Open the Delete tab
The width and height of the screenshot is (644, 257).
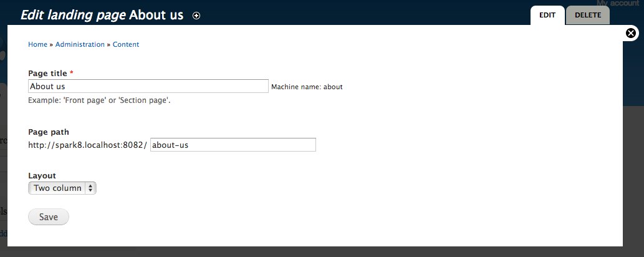coord(588,15)
